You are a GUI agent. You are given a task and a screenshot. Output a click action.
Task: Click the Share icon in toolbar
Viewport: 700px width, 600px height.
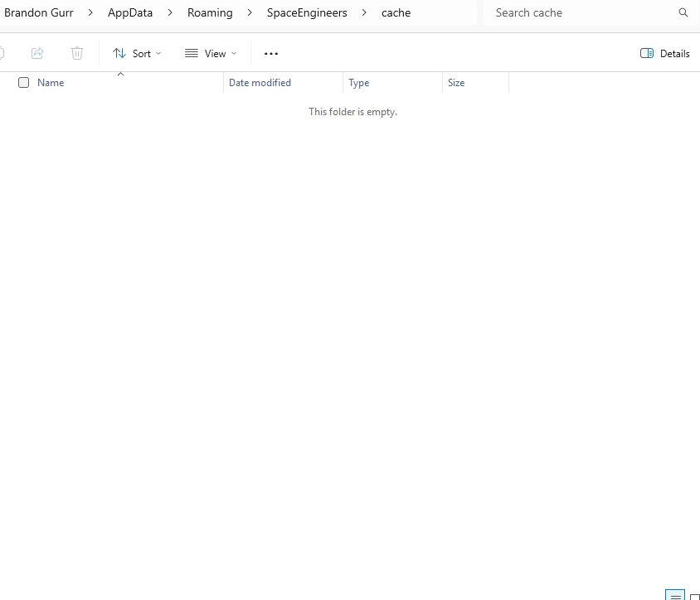(x=37, y=53)
